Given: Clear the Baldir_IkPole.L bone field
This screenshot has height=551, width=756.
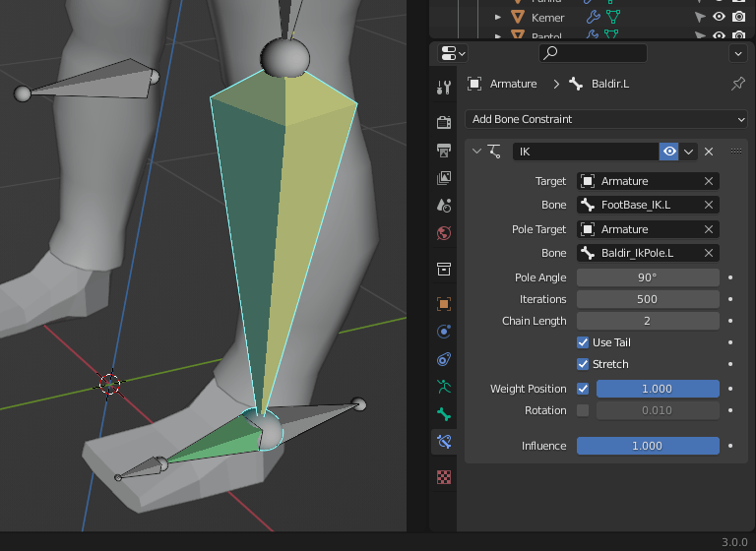Looking at the screenshot, I should click(709, 253).
